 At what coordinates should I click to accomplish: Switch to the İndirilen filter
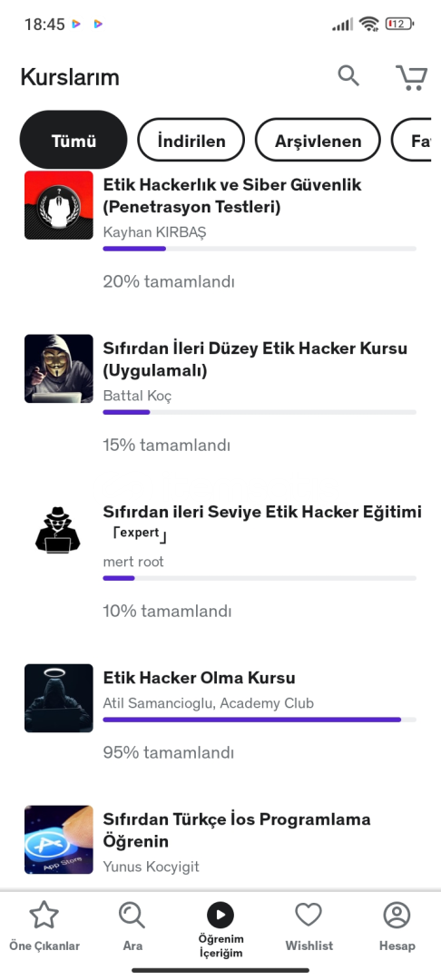point(191,140)
